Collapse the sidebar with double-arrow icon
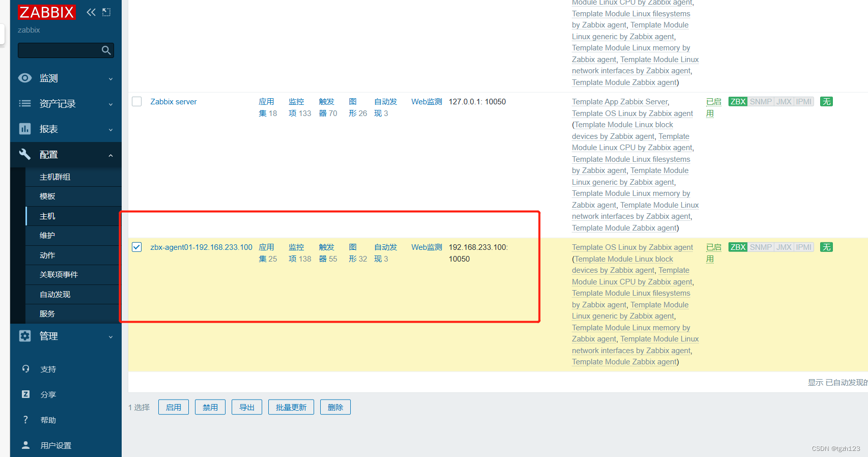 coord(91,12)
